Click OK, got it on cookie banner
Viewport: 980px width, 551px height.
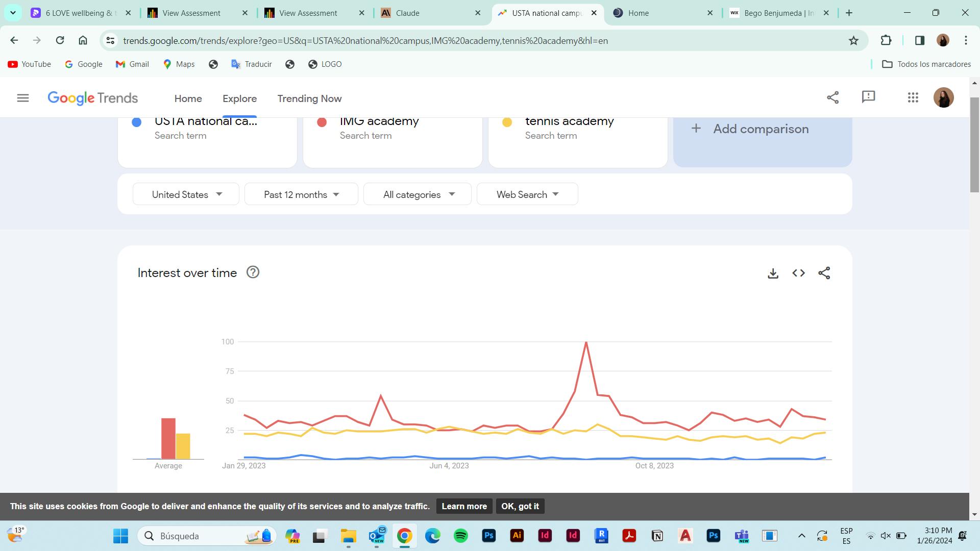click(520, 506)
